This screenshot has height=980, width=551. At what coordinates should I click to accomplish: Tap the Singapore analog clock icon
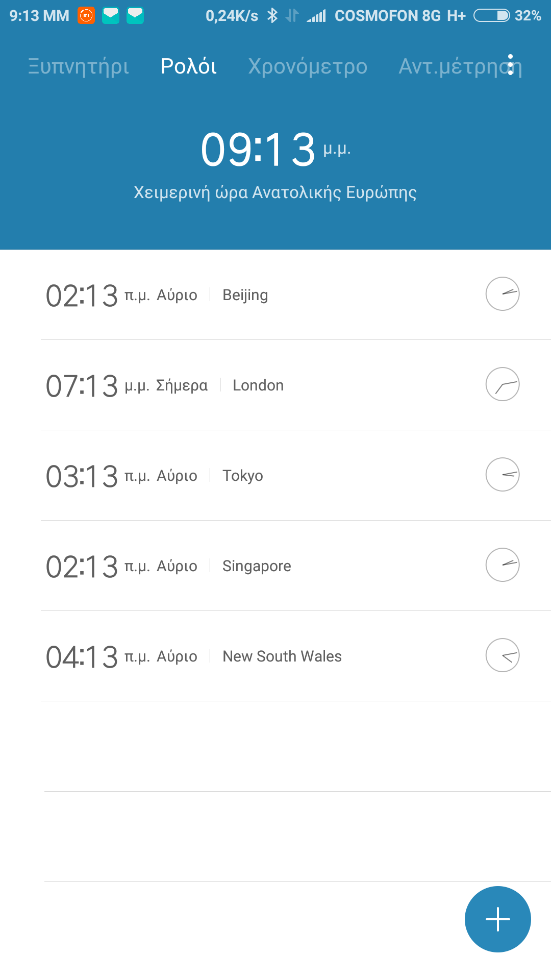click(502, 565)
